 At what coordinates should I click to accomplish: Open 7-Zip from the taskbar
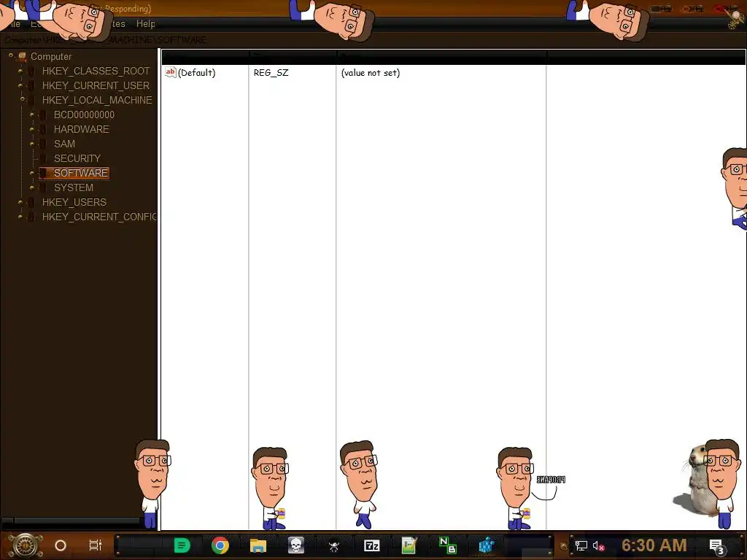[371, 545]
